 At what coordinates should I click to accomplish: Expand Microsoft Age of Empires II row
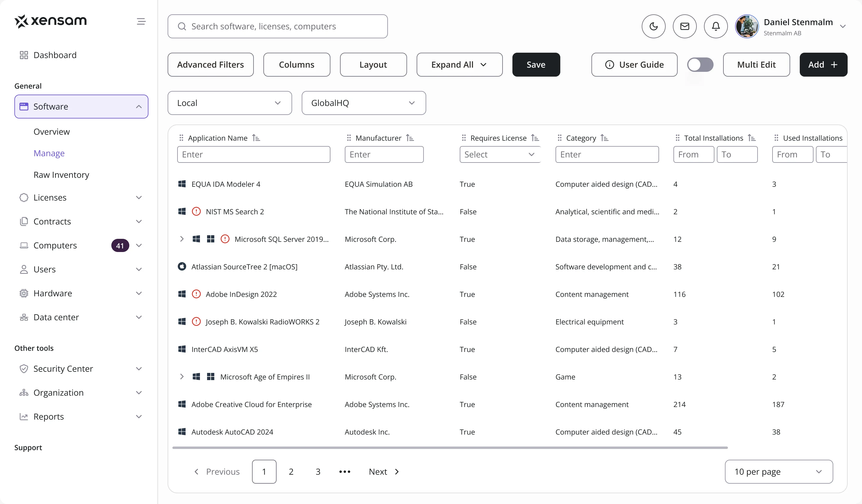(x=182, y=377)
